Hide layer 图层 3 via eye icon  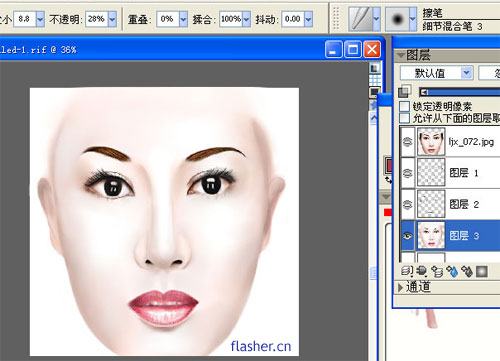click(x=407, y=236)
